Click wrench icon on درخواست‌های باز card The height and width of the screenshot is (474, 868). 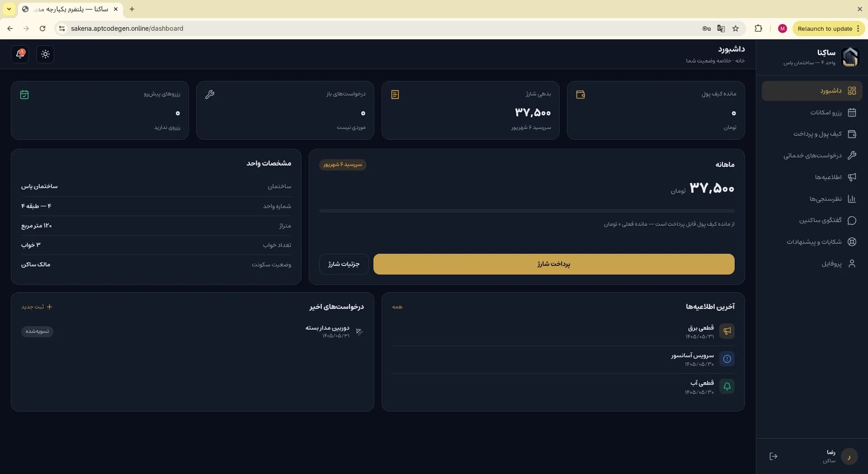pos(210,95)
